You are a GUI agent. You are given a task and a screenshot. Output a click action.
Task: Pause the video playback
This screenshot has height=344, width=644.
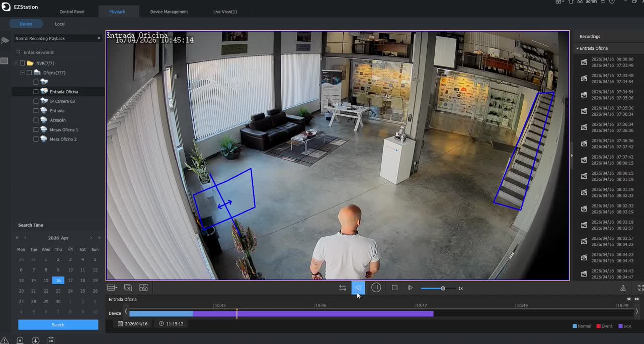coord(376,288)
